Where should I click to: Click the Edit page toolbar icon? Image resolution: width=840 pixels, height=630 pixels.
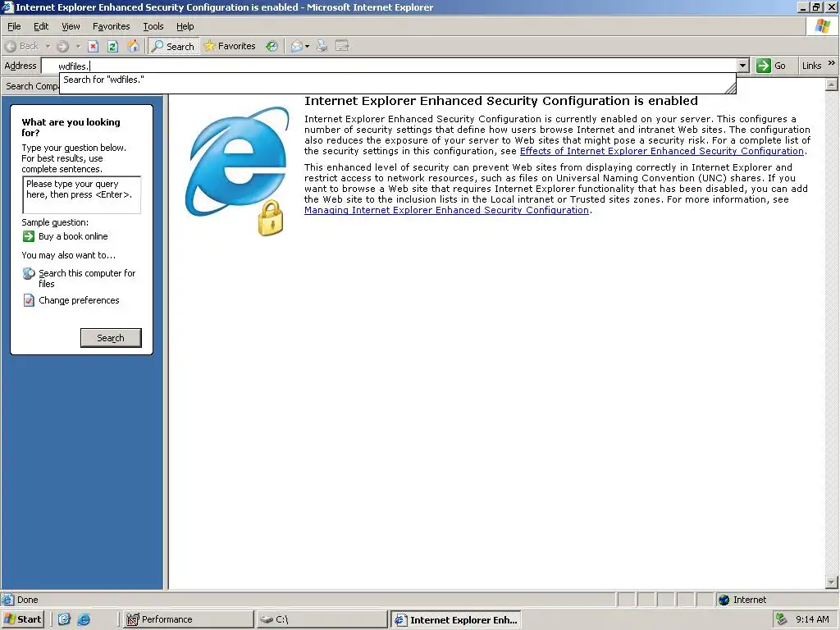tap(342, 46)
